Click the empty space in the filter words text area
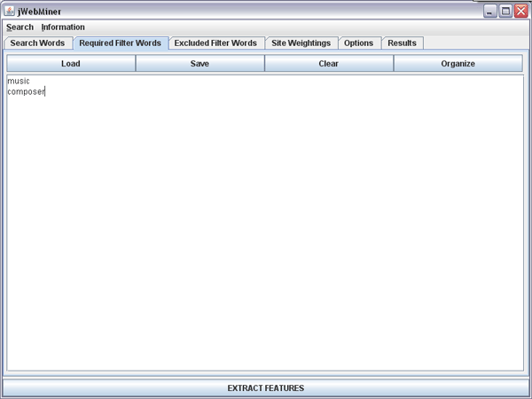 tap(266, 231)
